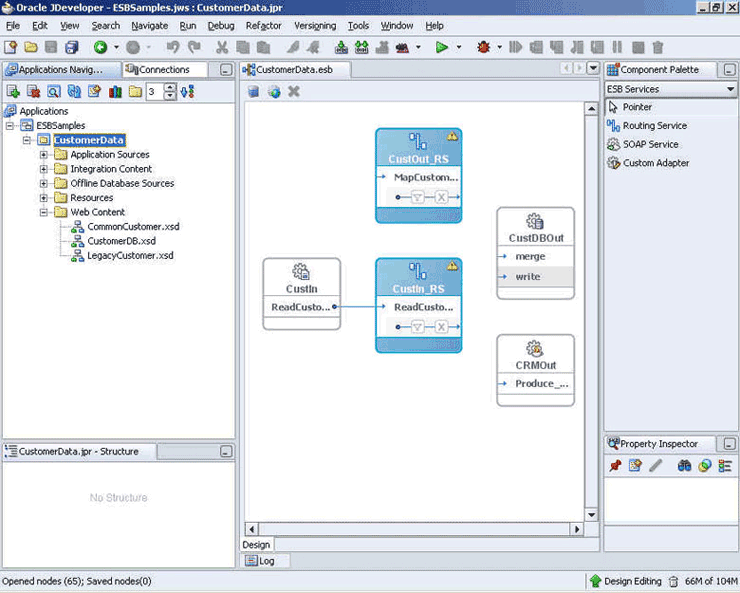740x593 pixels.
Task: Open the Refactor menu
Action: [x=263, y=26]
